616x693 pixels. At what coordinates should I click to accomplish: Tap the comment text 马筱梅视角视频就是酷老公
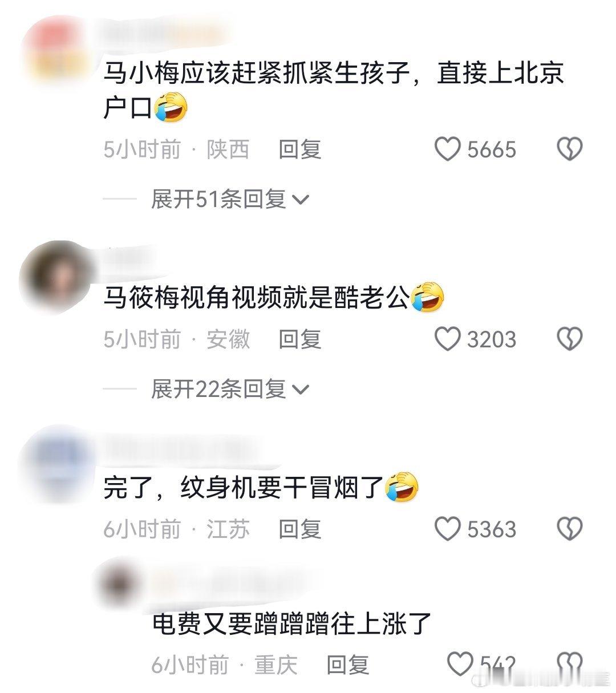256,297
